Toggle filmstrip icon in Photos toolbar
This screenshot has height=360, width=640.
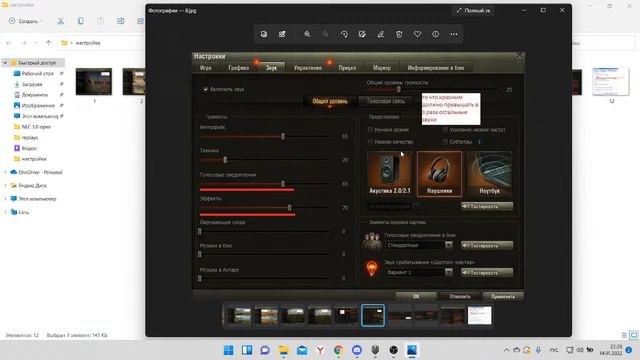282,34
